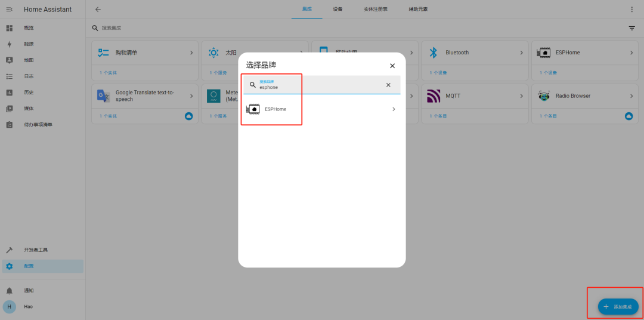644x320 pixels.
Task: Focus the 搜索品牌 search field in dialog
Action: [x=321, y=85]
